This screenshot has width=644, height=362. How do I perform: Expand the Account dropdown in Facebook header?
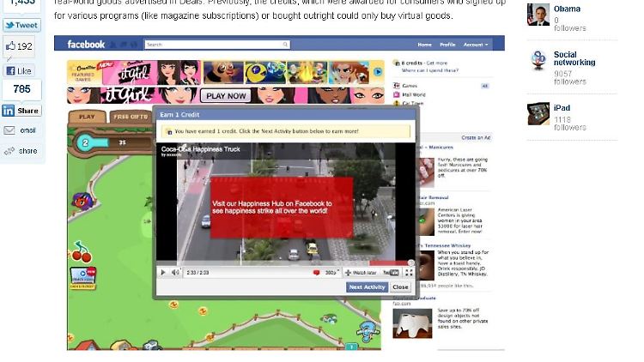[475, 45]
